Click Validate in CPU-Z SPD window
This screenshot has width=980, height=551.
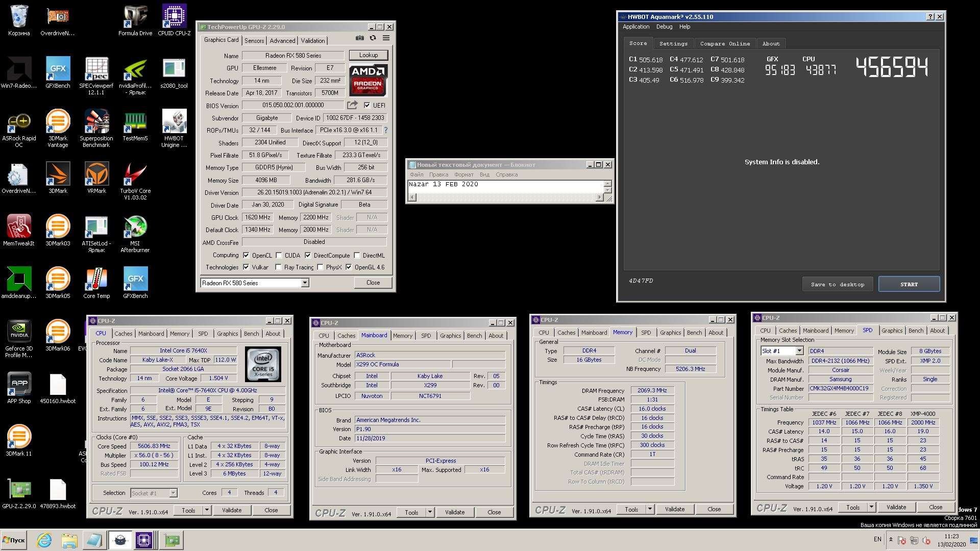pos(896,507)
